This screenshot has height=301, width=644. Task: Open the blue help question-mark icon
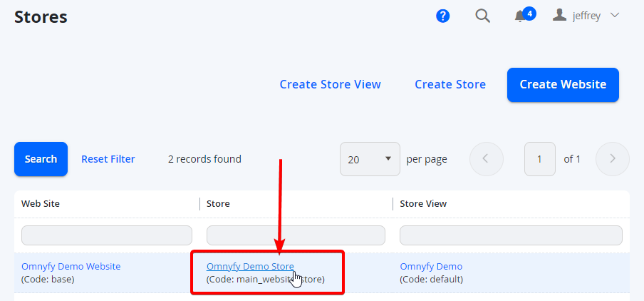(x=443, y=16)
